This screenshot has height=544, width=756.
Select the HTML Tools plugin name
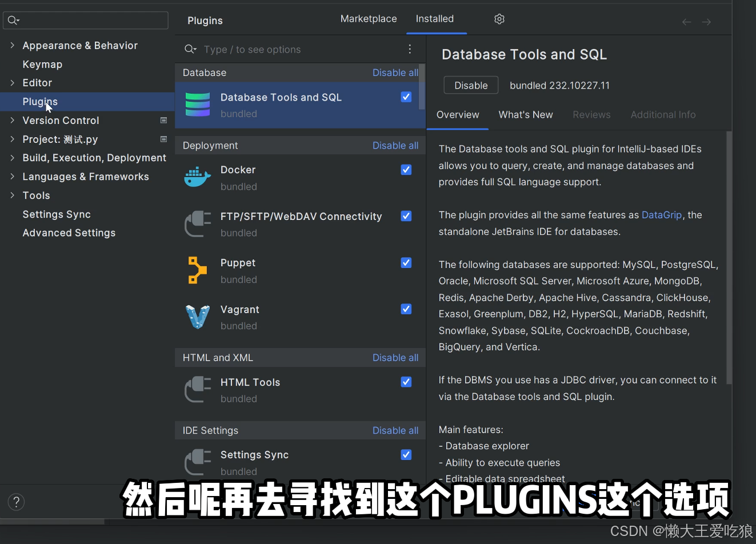pyautogui.click(x=250, y=382)
